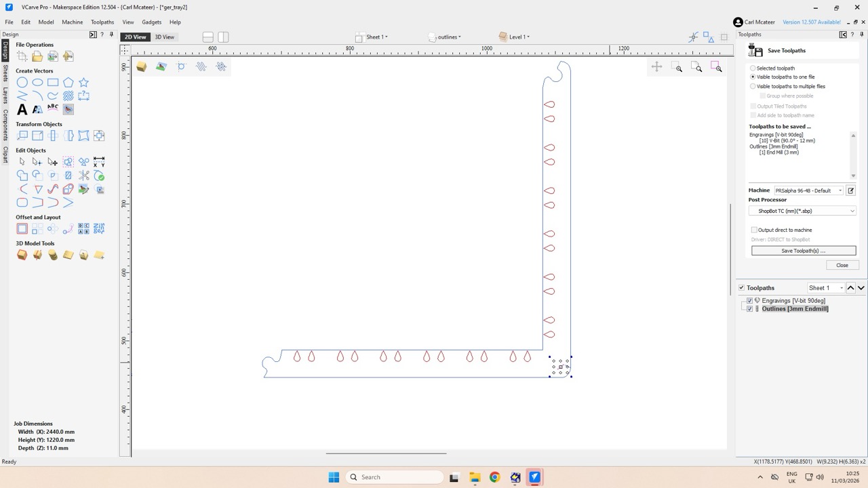
Task: Click the Save Toolpath(s) button
Action: point(804,251)
